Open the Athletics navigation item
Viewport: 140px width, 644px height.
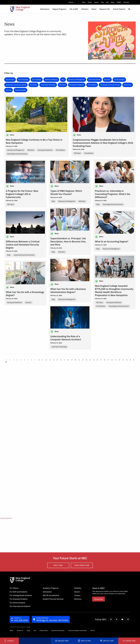[x=85, y=9]
